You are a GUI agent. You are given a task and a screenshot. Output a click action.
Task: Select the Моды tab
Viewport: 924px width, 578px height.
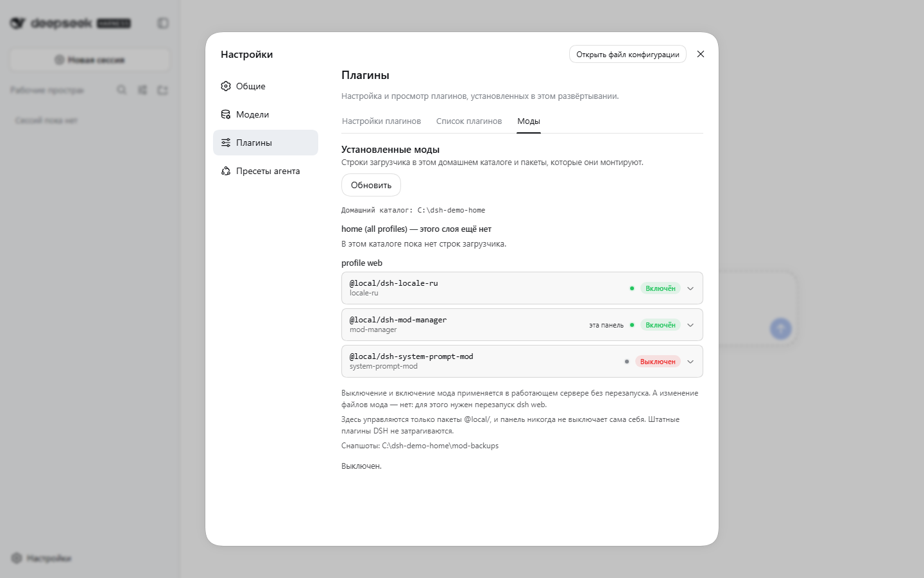coord(529,121)
